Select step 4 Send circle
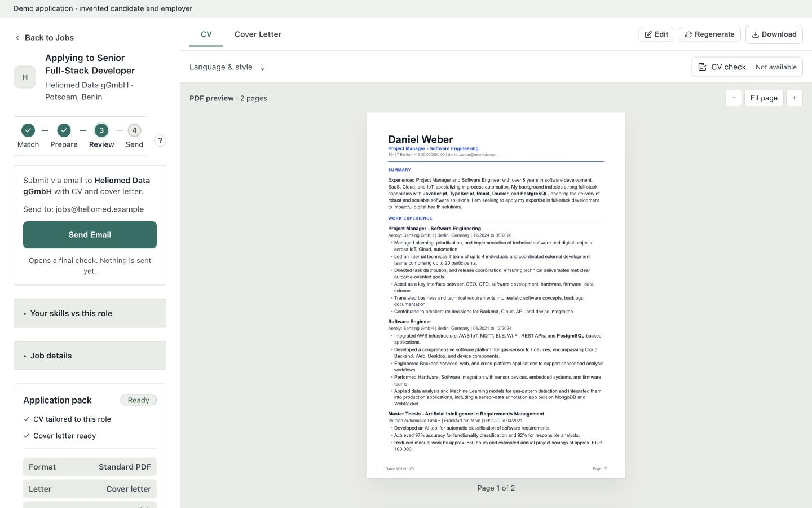812x508 pixels. pos(134,130)
